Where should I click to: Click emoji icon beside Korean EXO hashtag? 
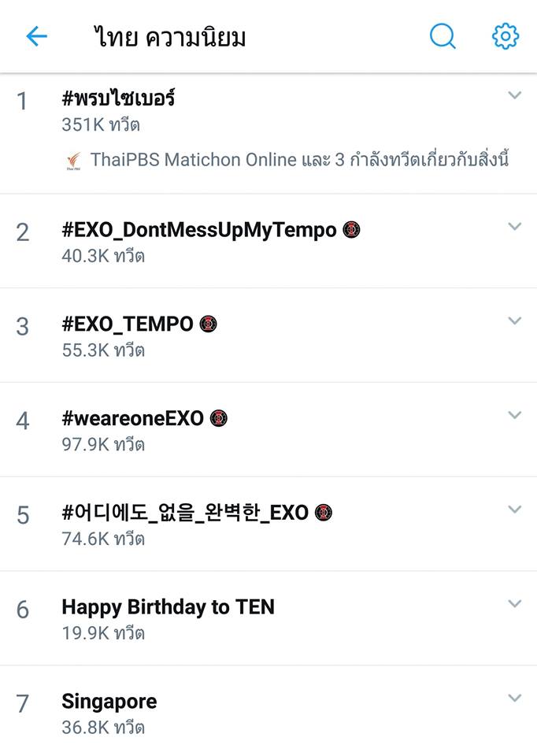[324, 513]
